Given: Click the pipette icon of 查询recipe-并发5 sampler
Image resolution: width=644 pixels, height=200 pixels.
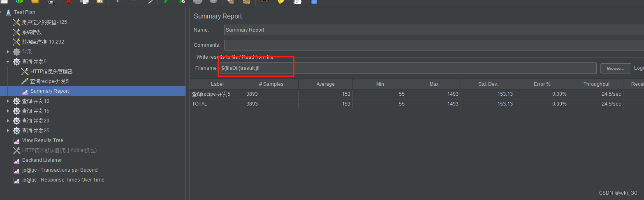Looking at the screenshot, I should 25,81.
